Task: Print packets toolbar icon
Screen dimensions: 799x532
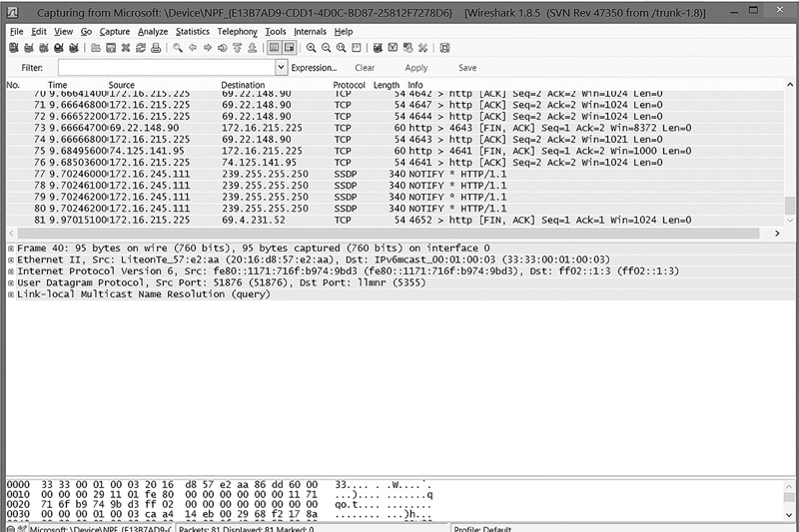Action: tap(156, 48)
